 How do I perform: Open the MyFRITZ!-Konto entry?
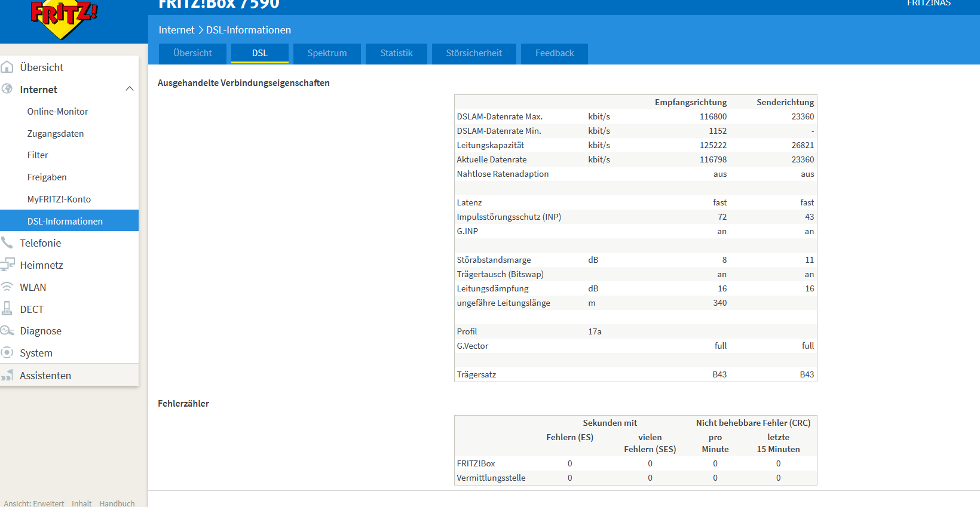(x=59, y=199)
